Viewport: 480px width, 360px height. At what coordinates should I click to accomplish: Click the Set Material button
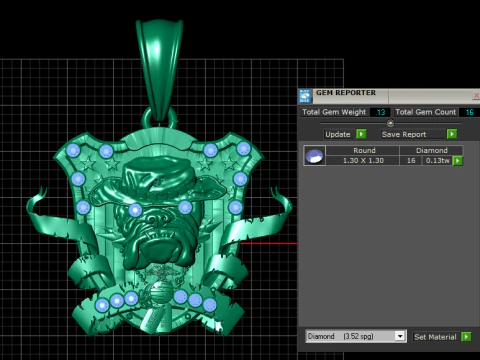coord(435,337)
